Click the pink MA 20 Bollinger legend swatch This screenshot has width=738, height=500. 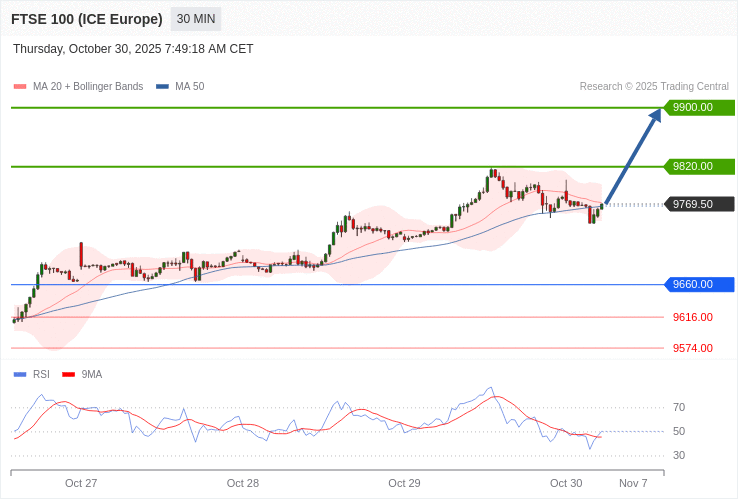[20, 87]
